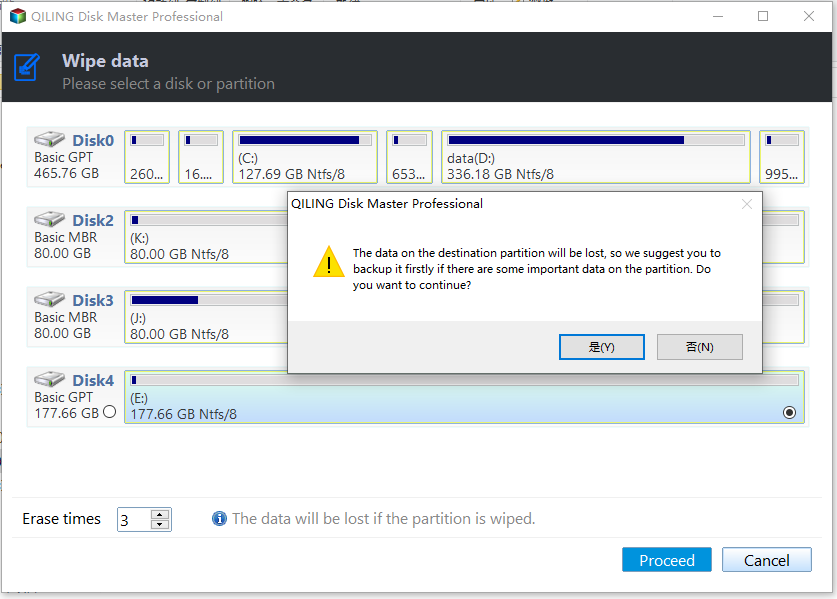Select the J: 80.00 GB partition
Screen dimensions: 837x599
click(x=206, y=317)
